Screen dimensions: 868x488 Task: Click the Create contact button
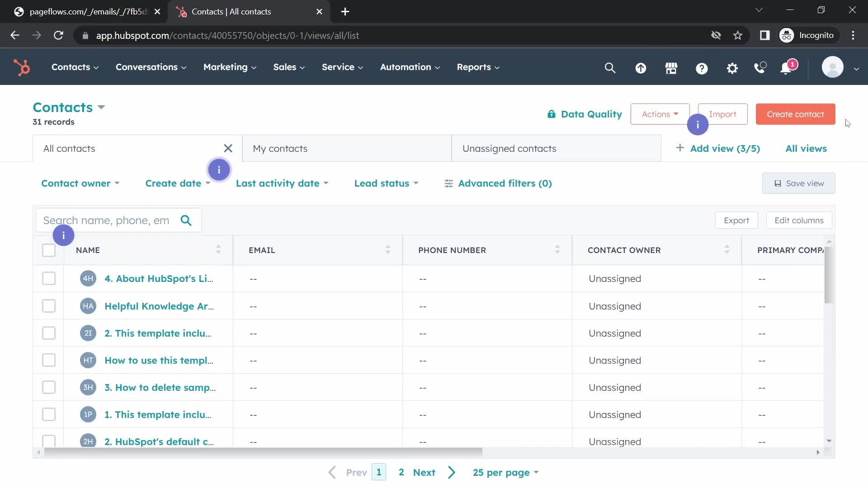pyautogui.click(x=796, y=114)
